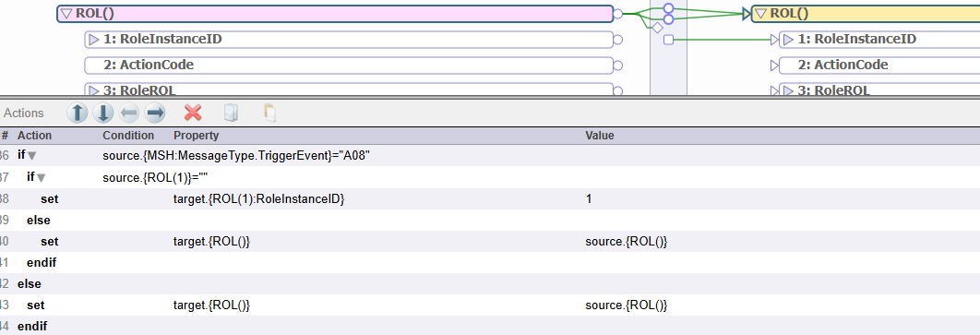Click the Condition column header
This screenshot has height=335, width=980.
click(128, 135)
